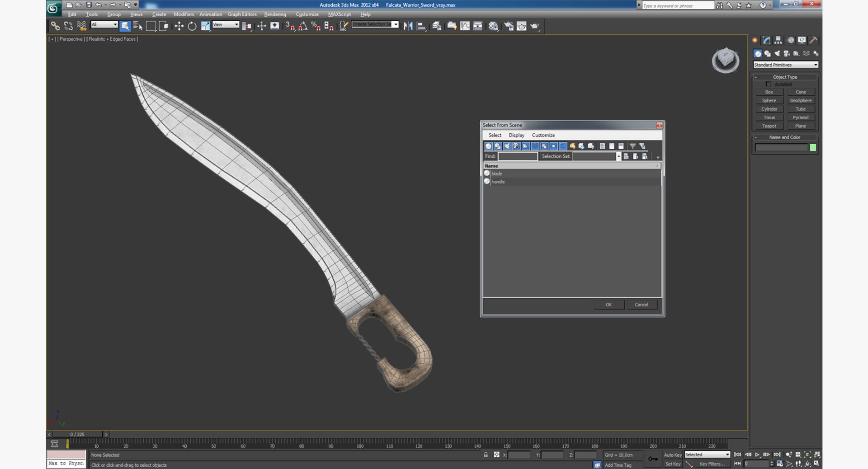Open the key mode Selected dropdown
Screen dimensions: 868x469
pyautogui.click(x=707, y=455)
